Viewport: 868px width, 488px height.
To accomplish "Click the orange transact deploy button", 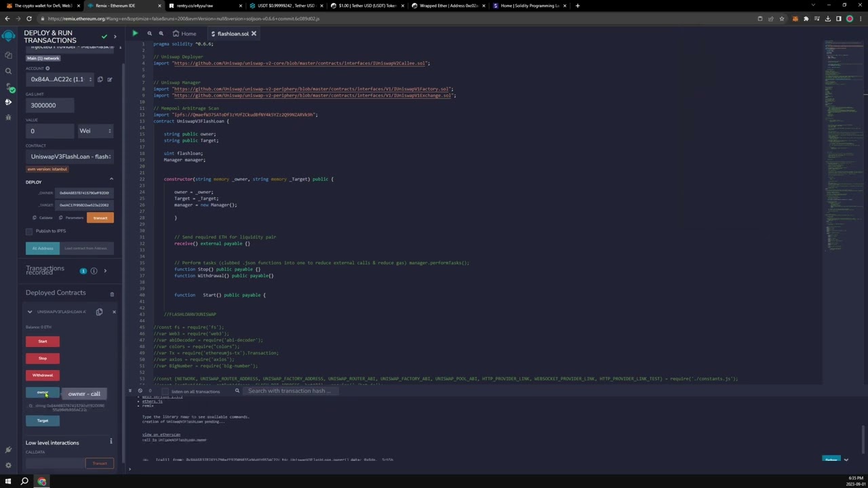I will [x=100, y=218].
